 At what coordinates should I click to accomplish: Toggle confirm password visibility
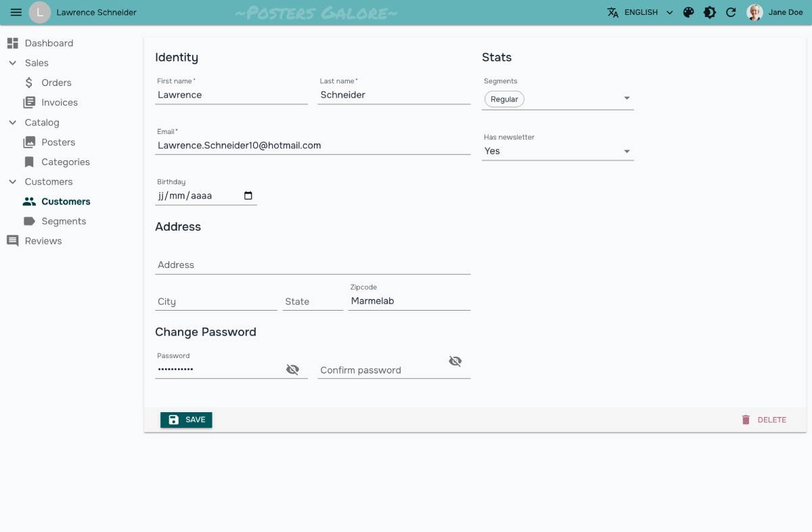click(x=455, y=361)
